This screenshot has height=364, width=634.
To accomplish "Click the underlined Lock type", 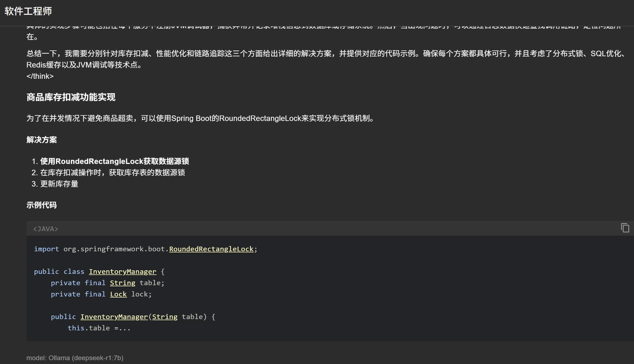I will (x=118, y=294).
